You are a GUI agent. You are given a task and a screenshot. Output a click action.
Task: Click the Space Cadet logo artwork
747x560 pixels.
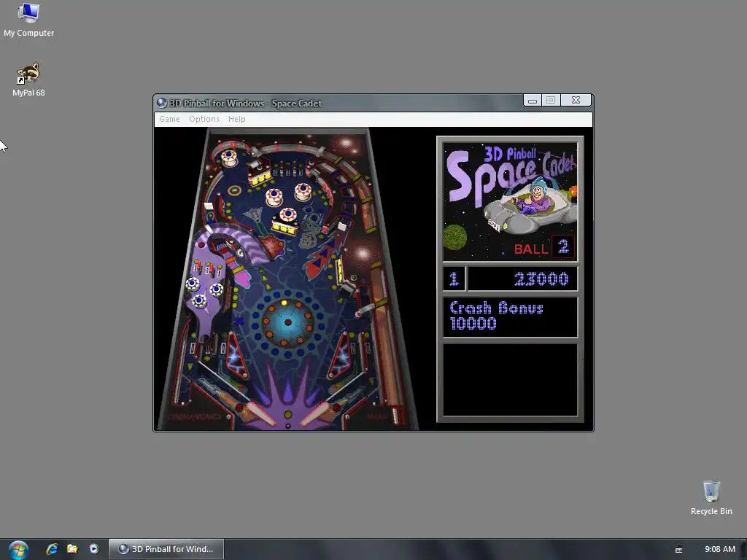point(510,201)
